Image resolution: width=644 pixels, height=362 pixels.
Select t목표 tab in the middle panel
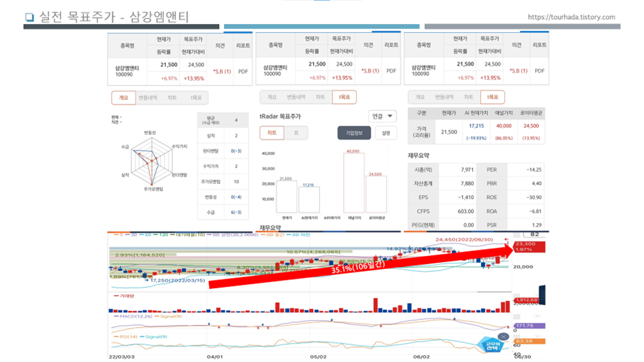point(344,97)
